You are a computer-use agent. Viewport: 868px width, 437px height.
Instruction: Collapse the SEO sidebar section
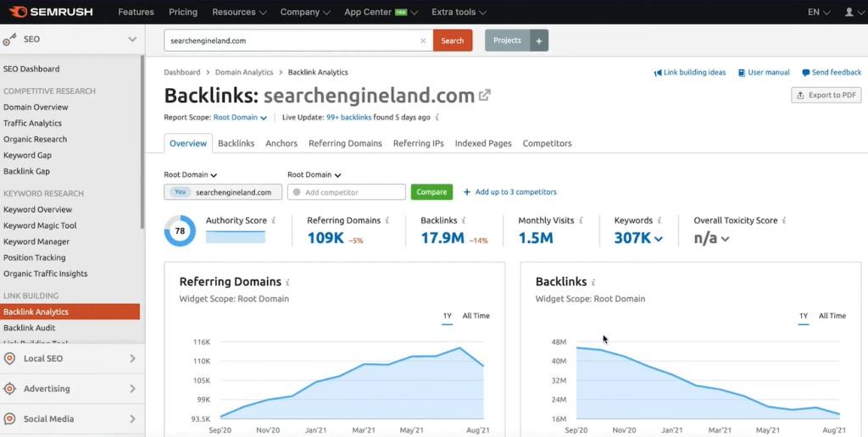[x=132, y=39]
